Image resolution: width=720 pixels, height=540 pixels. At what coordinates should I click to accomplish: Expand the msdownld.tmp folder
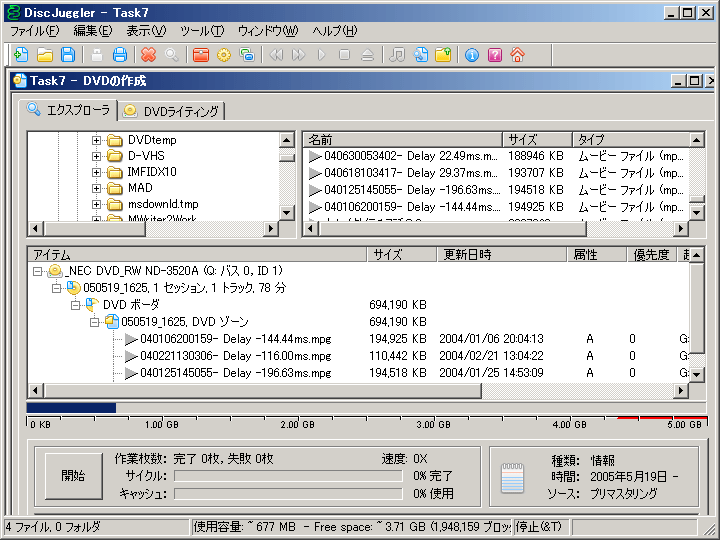coord(96,204)
